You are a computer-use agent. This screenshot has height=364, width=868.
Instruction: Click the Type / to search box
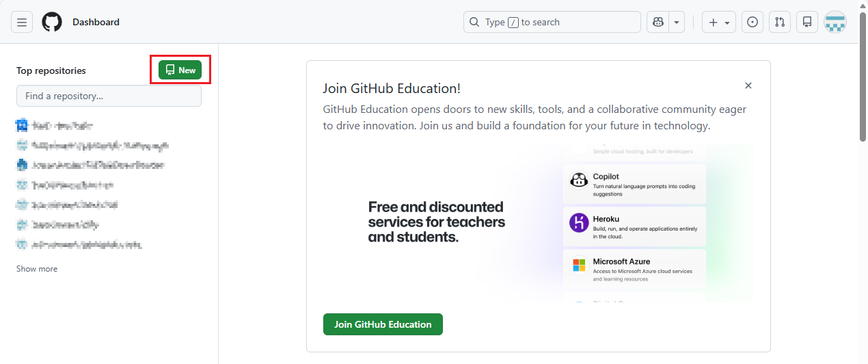pyautogui.click(x=552, y=22)
